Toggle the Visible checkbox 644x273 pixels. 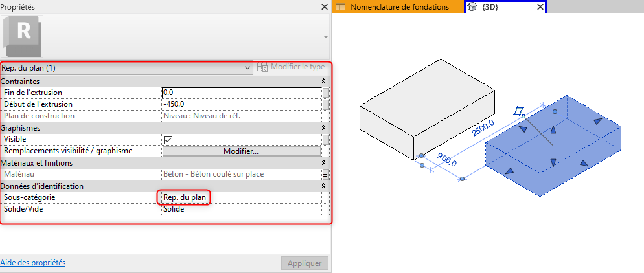coord(168,140)
